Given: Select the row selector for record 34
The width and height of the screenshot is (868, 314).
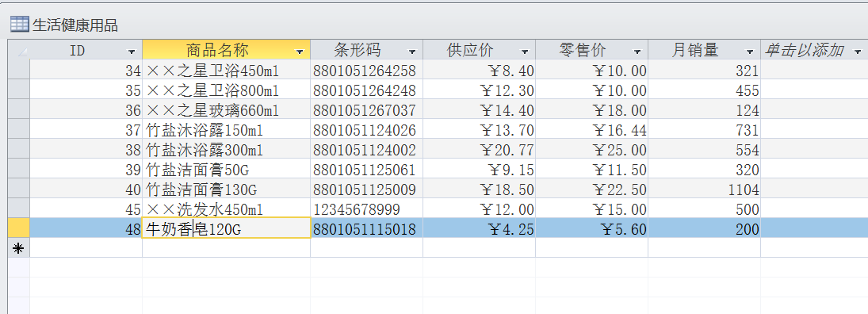Looking at the screenshot, I should 19,70.
